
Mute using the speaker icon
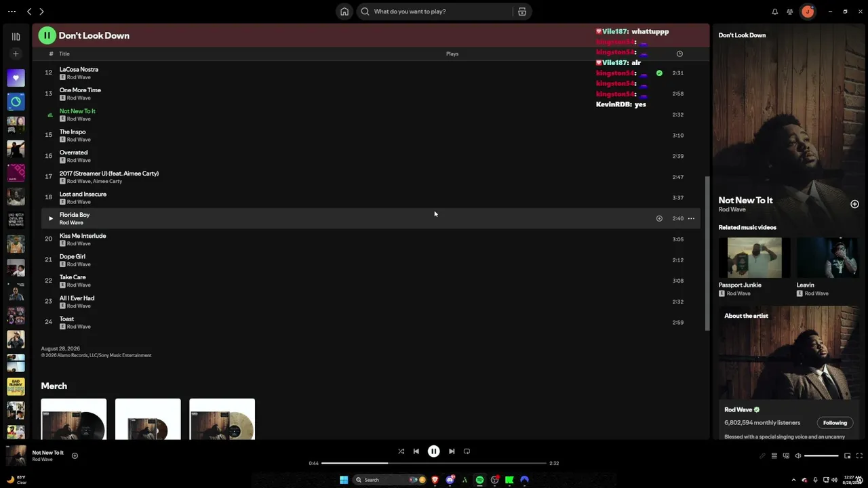click(x=797, y=456)
